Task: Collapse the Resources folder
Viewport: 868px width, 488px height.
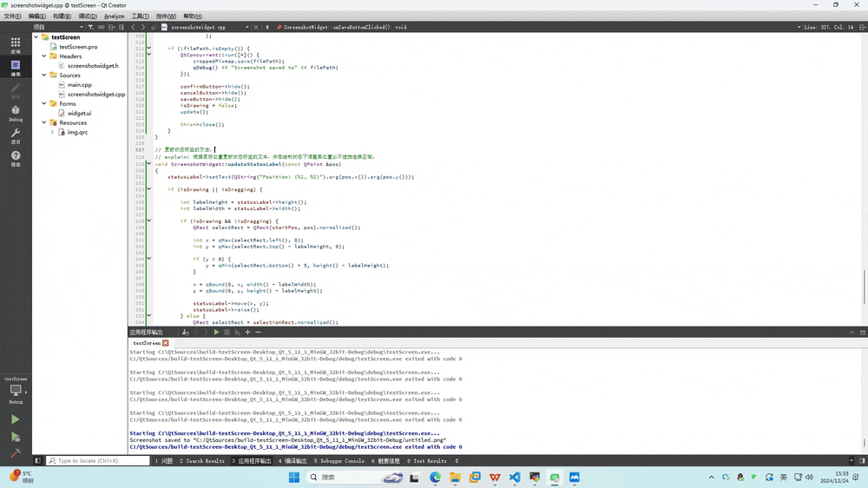Action: (x=44, y=122)
